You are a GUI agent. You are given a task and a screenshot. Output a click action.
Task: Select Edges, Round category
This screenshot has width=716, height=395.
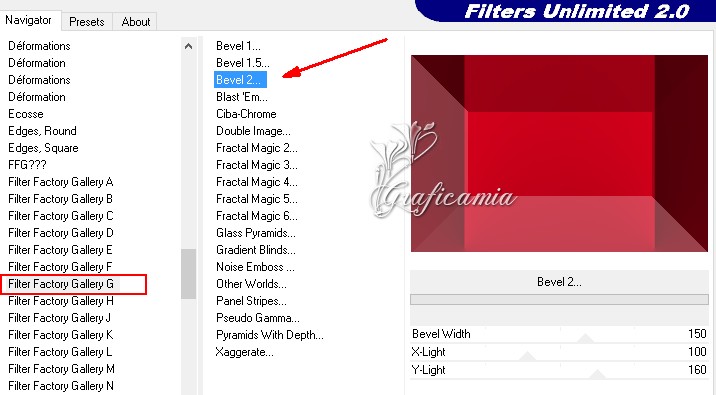tap(42, 131)
